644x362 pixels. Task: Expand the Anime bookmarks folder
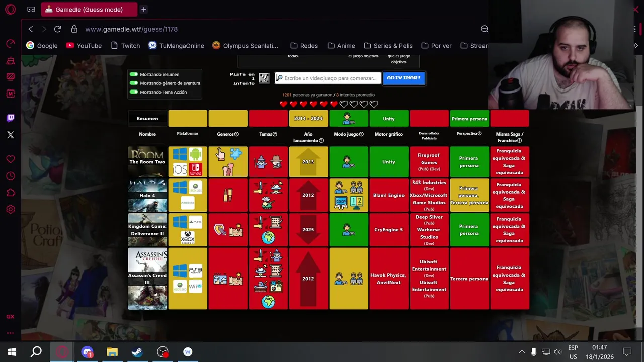click(x=341, y=46)
